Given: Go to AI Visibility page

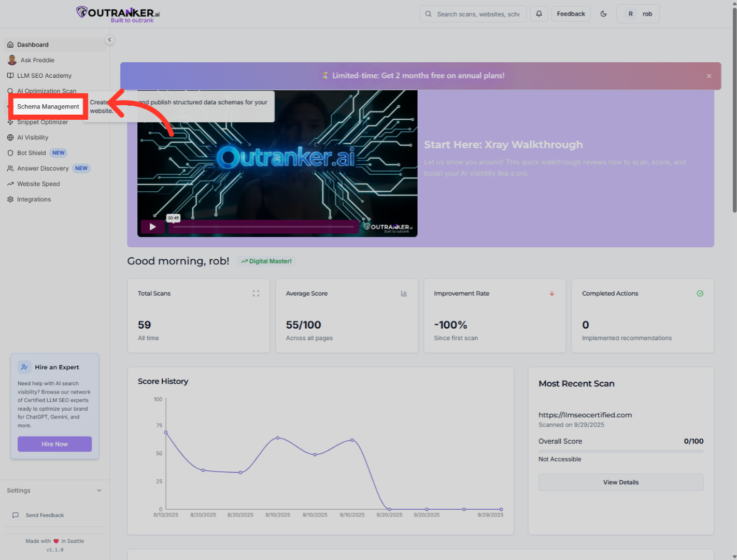Looking at the screenshot, I should pyautogui.click(x=33, y=137).
